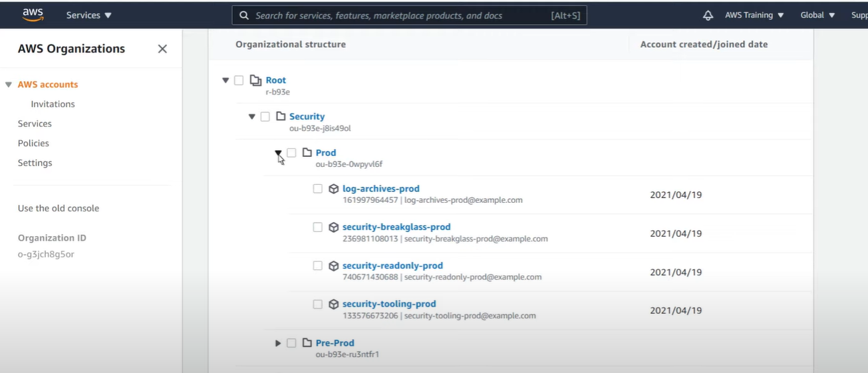The image size is (868, 373).
Task: Click the security-readonly-prod account cube icon
Action: [x=333, y=266]
